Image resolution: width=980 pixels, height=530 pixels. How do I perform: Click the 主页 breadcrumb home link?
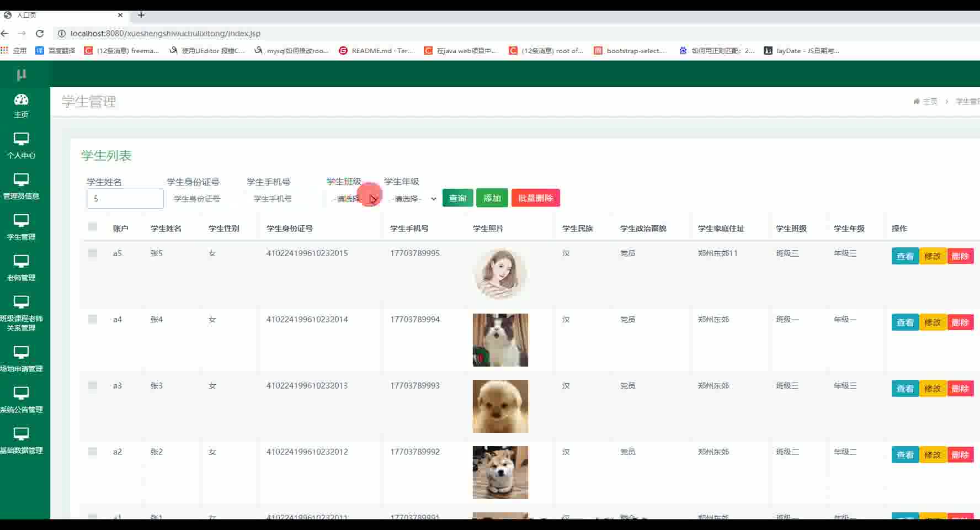(925, 102)
